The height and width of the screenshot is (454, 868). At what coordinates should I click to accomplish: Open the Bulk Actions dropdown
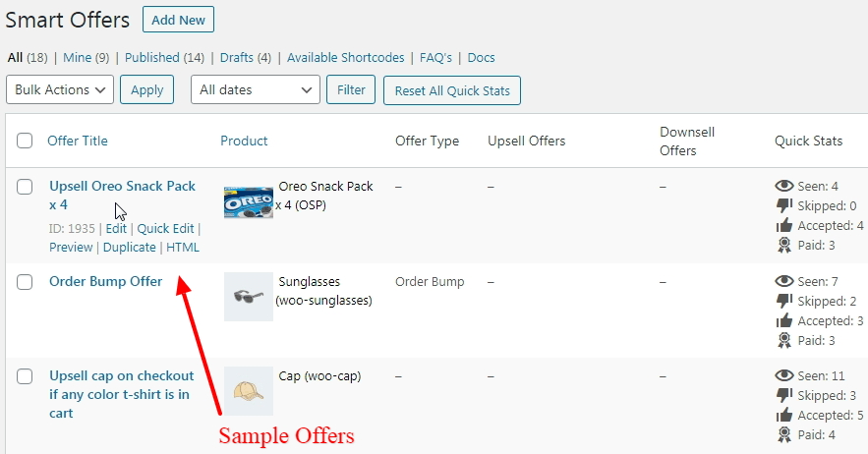[60, 89]
